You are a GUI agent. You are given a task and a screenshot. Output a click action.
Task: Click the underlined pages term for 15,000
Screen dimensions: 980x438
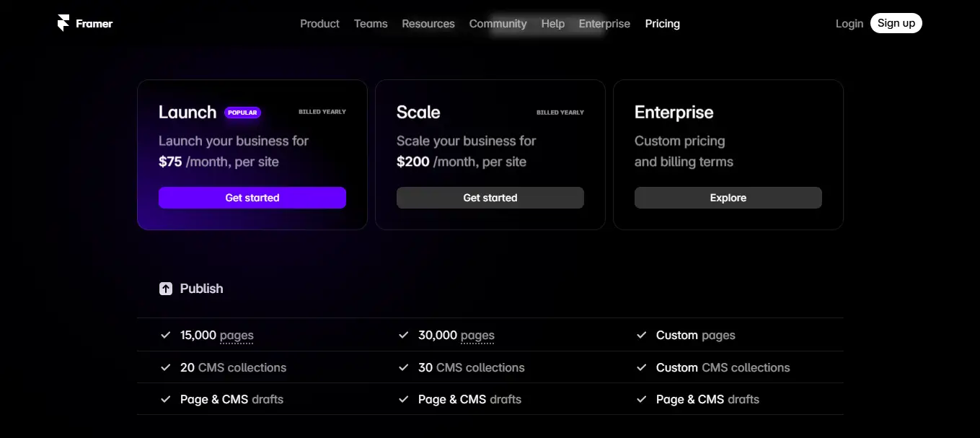pyautogui.click(x=237, y=336)
